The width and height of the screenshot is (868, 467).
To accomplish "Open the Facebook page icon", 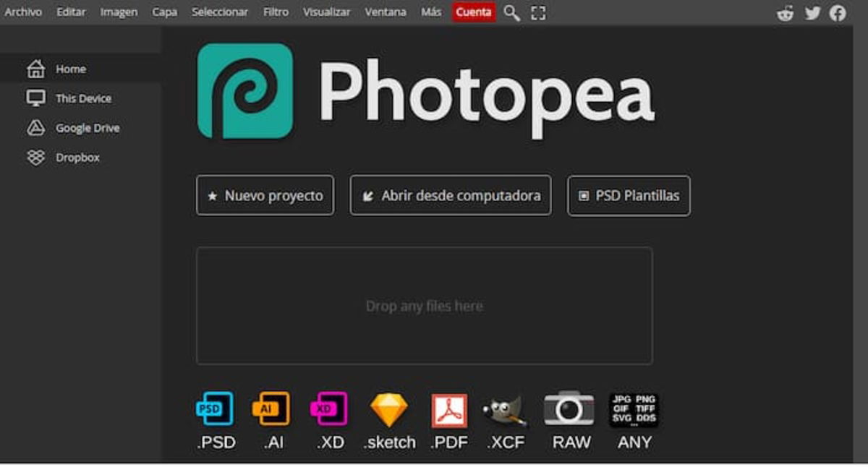I will (838, 12).
